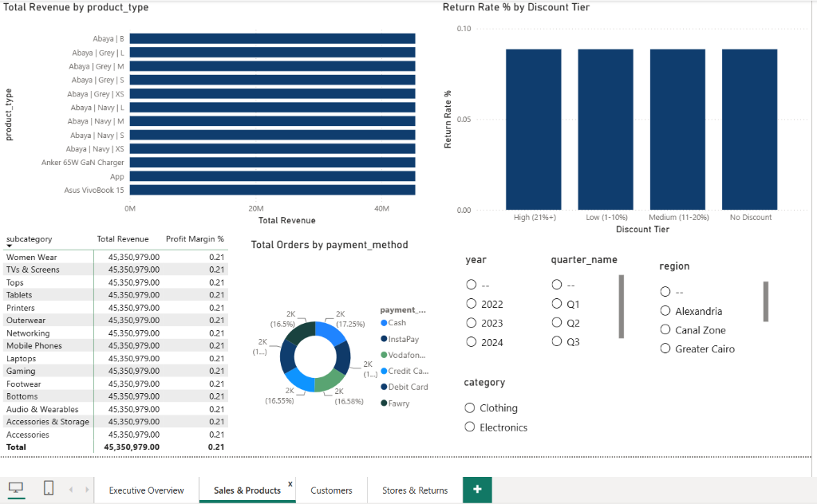
Task: Click the 17.25% donut slice
Action: point(332,333)
